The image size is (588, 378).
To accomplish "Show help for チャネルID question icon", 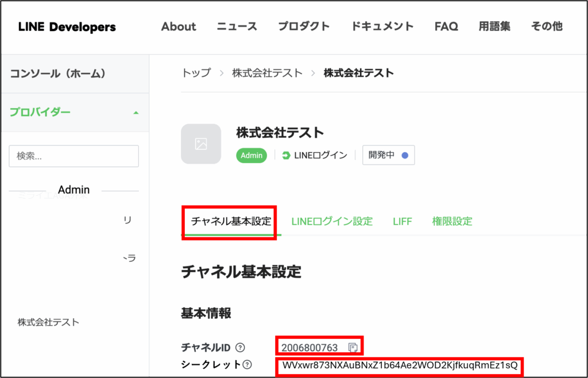I will [x=240, y=348].
